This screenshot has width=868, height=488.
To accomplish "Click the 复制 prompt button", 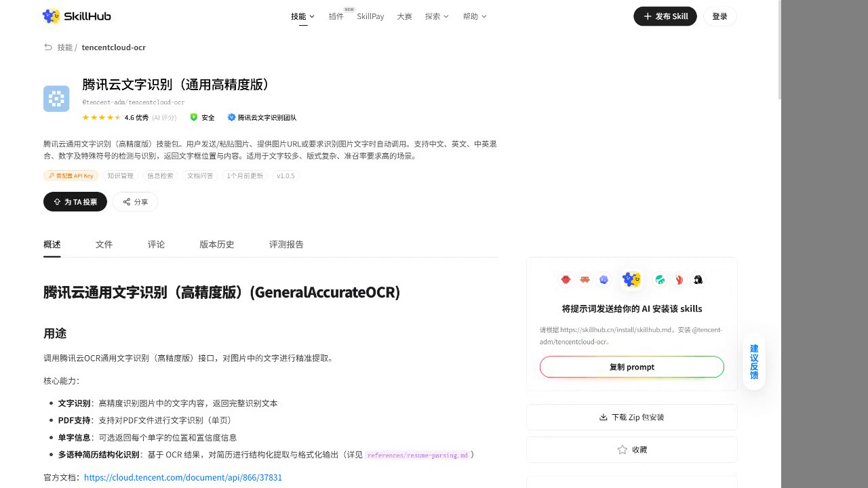I will (632, 367).
